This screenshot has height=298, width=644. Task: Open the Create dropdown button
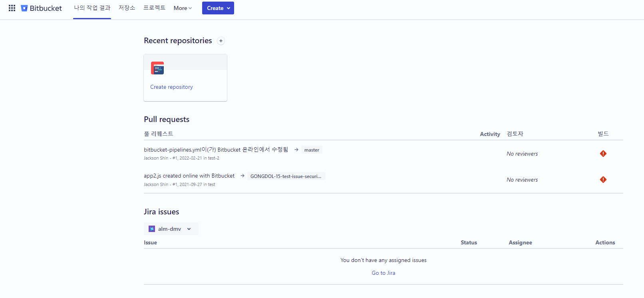[x=218, y=8]
